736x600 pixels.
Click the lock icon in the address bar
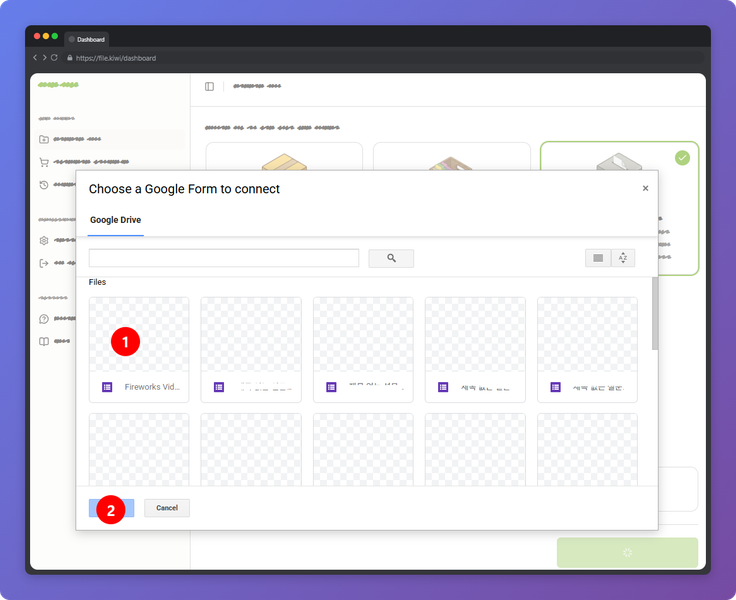[69, 58]
